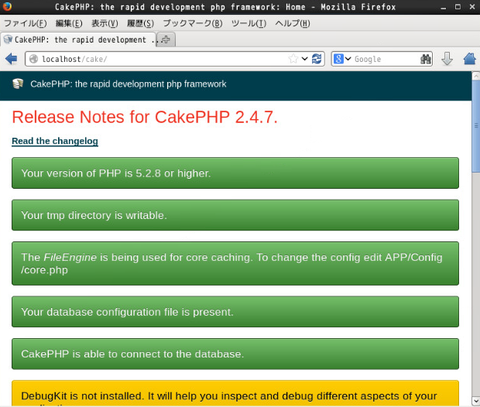480x407 pixels.
Task: Open the URL history dropdown arrow
Action: 304,59
